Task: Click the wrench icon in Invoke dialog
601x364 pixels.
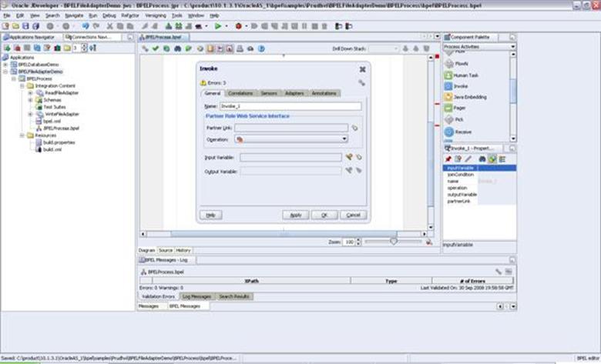Action: click(x=361, y=82)
